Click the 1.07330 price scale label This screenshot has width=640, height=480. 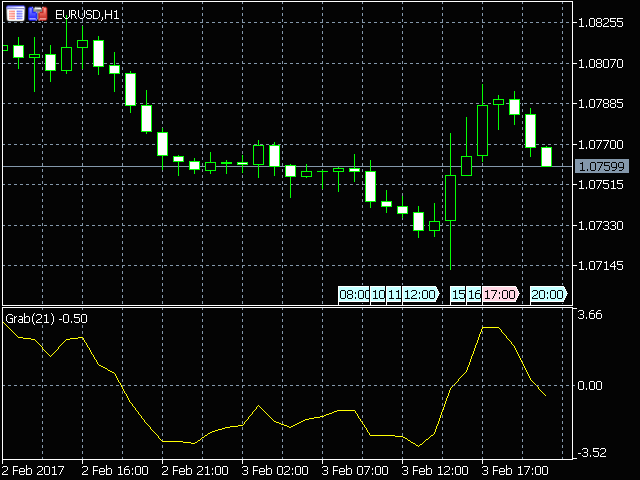pos(601,225)
